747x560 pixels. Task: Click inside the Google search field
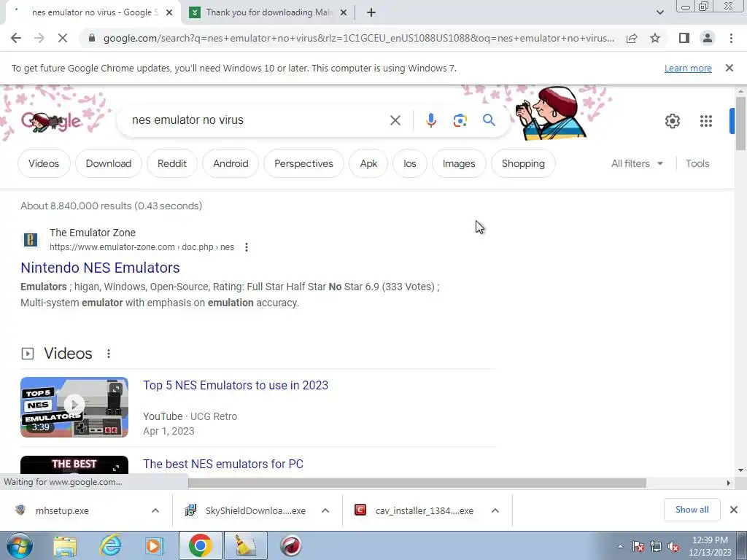click(x=258, y=120)
